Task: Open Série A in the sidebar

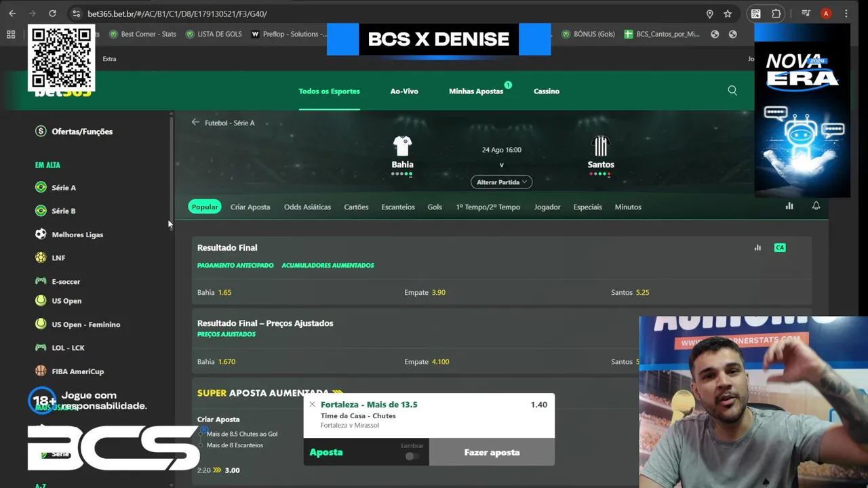Action: [56, 188]
